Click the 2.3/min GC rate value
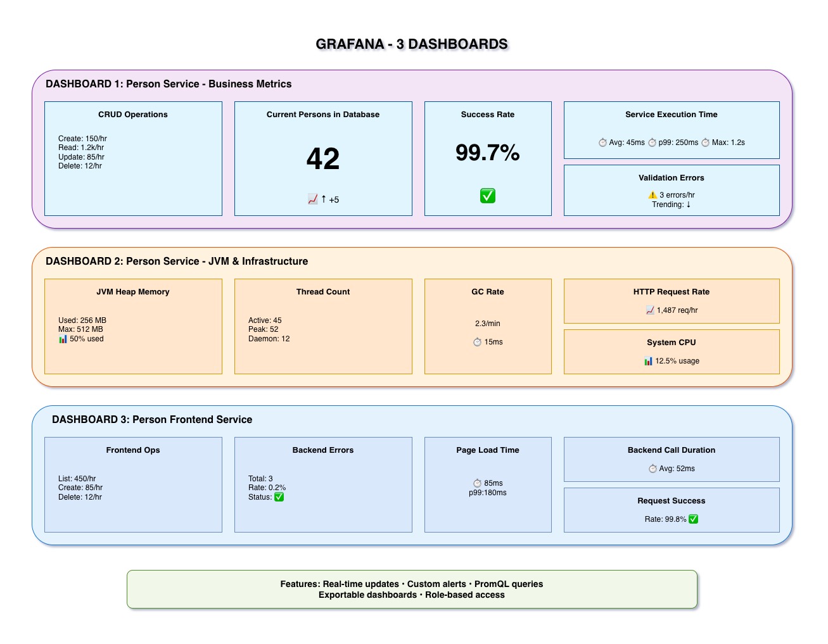The width and height of the screenshot is (828, 644). [488, 324]
